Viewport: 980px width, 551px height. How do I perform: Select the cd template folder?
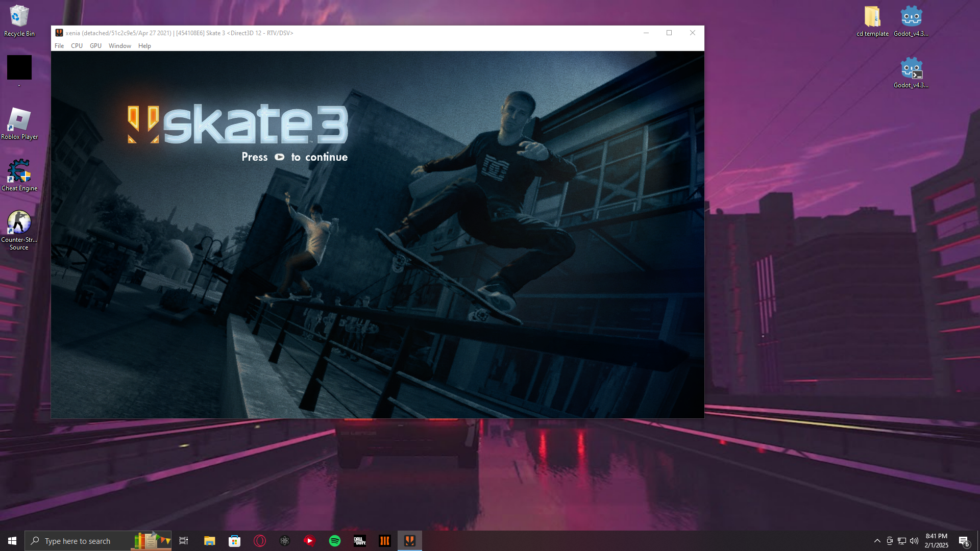872,20
